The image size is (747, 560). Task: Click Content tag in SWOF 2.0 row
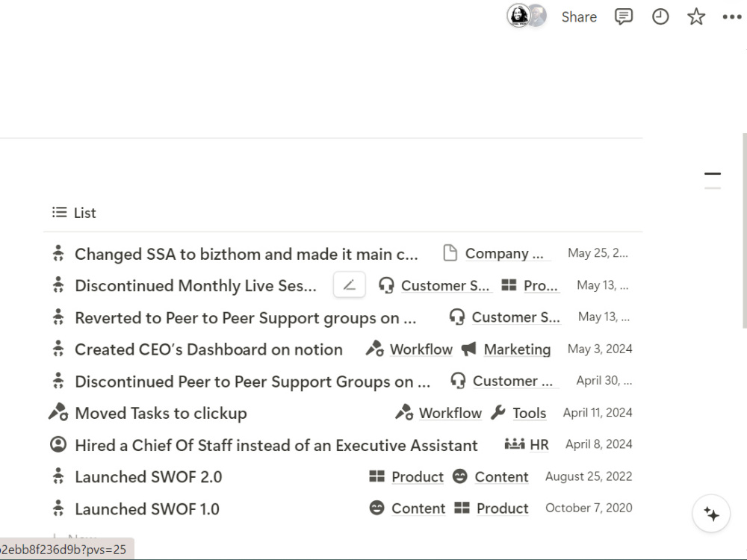[502, 476]
